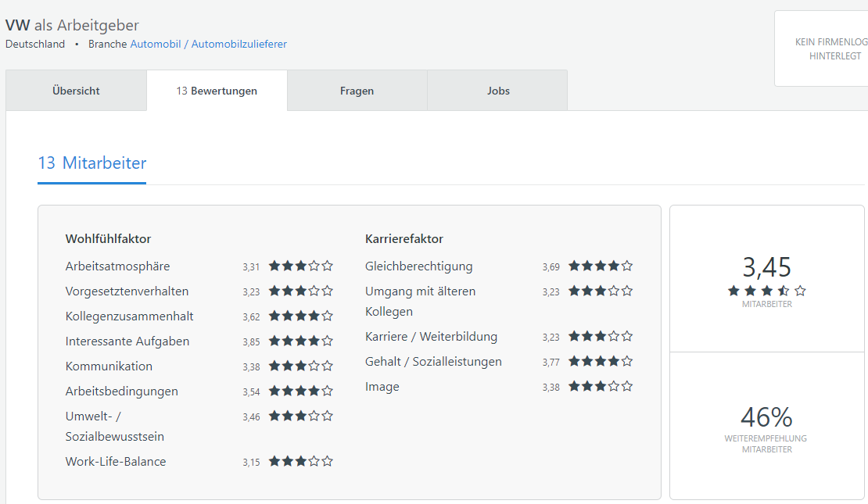Click the Work-Life-Balance star rating

click(301, 461)
